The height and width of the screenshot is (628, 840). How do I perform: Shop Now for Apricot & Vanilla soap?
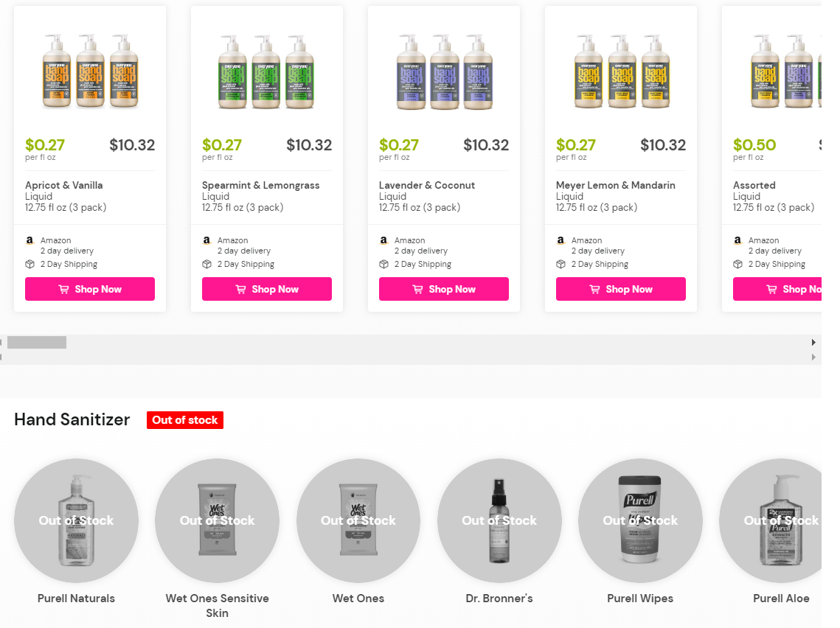pos(90,289)
